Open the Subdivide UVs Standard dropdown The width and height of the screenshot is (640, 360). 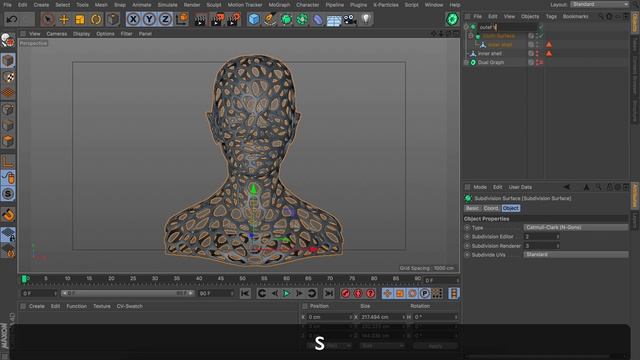click(576, 254)
